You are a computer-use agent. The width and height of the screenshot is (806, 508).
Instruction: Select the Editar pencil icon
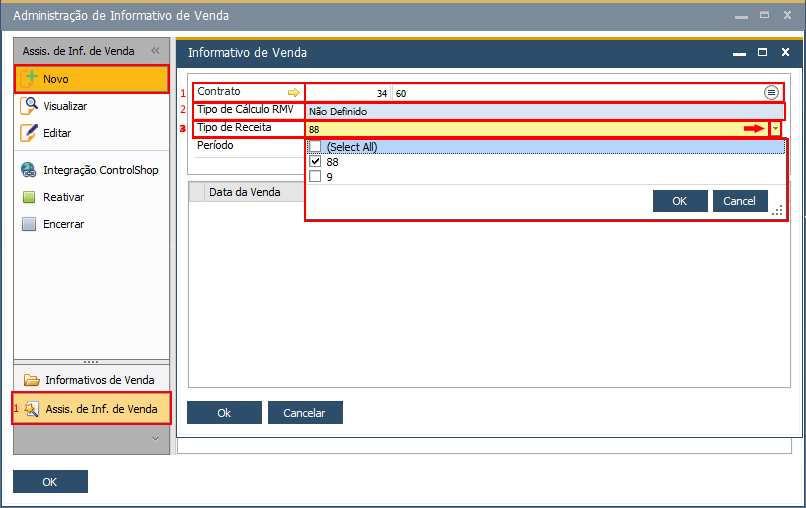pyautogui.click(x=29, y=133)
